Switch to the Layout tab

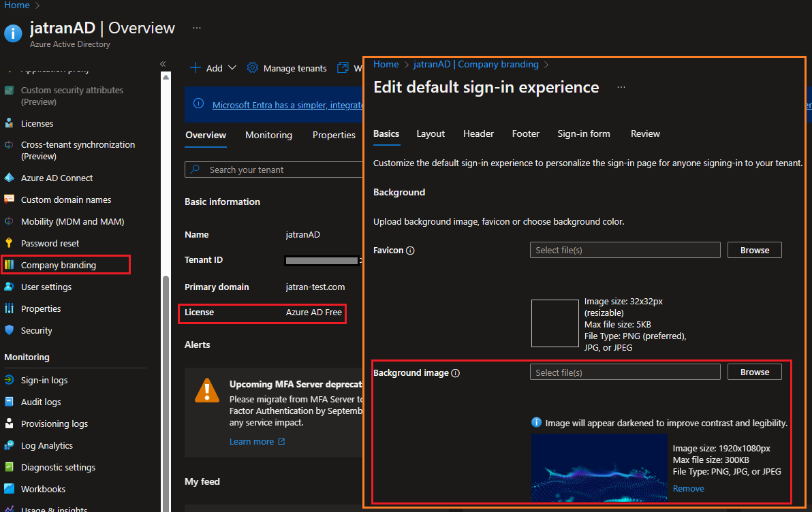(x=431, y=133)
